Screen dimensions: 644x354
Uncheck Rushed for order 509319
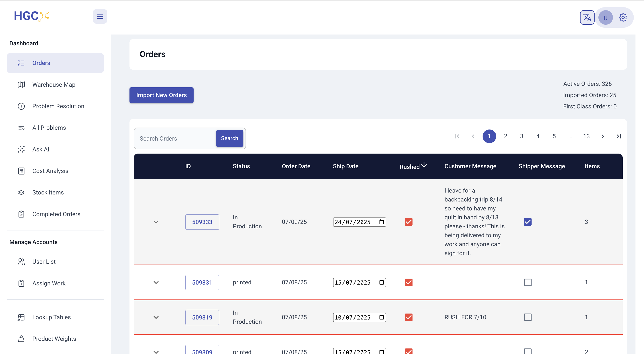click(x=408, y=317)
